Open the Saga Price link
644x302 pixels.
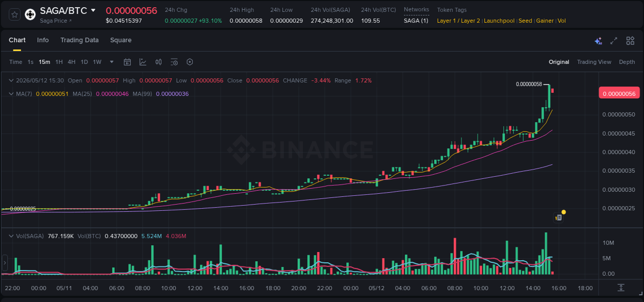pyautogui.click(x=56, y=21)
